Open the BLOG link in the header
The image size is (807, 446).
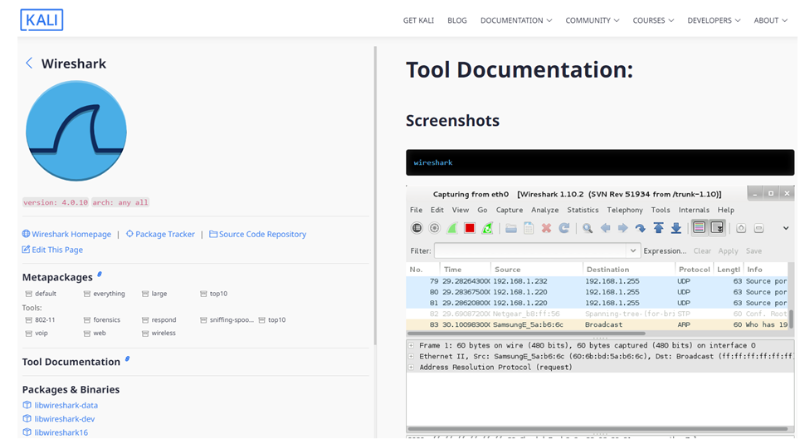coord(457,21)
